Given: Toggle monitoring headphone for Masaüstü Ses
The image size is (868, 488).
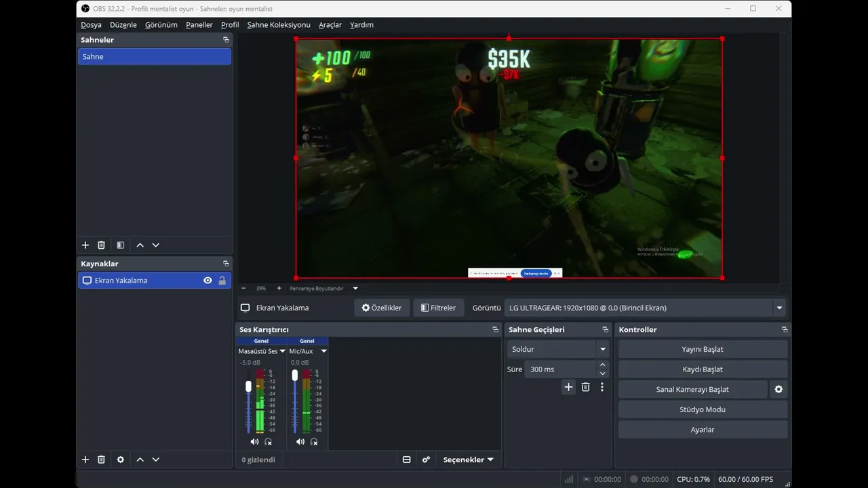Looking at the screenshot, I should click(x=268, y=442).
